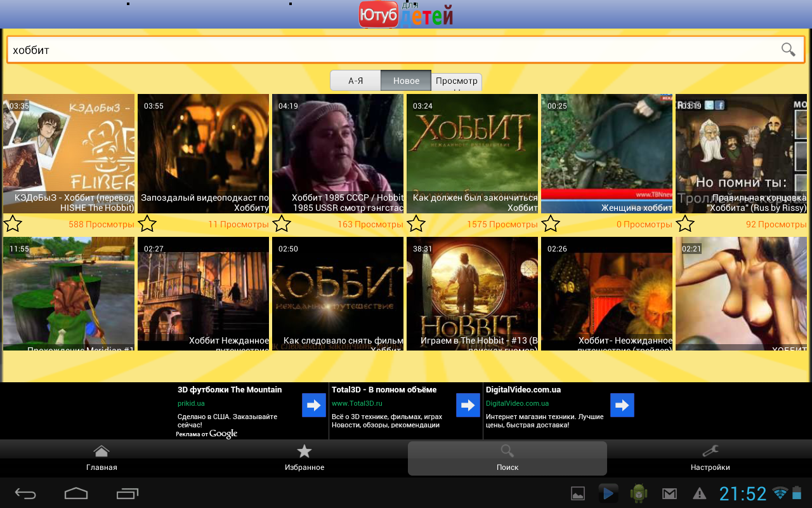Click arrow button for 3D футболки ad
Image resolution: width=812 pixels, height=508 pixels.
click(314, 405)
